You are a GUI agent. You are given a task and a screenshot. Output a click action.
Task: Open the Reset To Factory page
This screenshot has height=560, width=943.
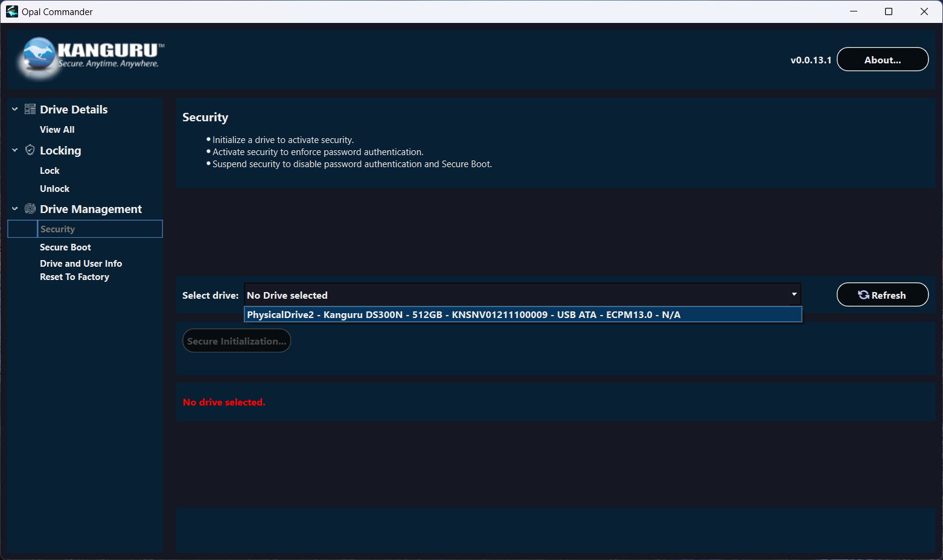point(75,277)
